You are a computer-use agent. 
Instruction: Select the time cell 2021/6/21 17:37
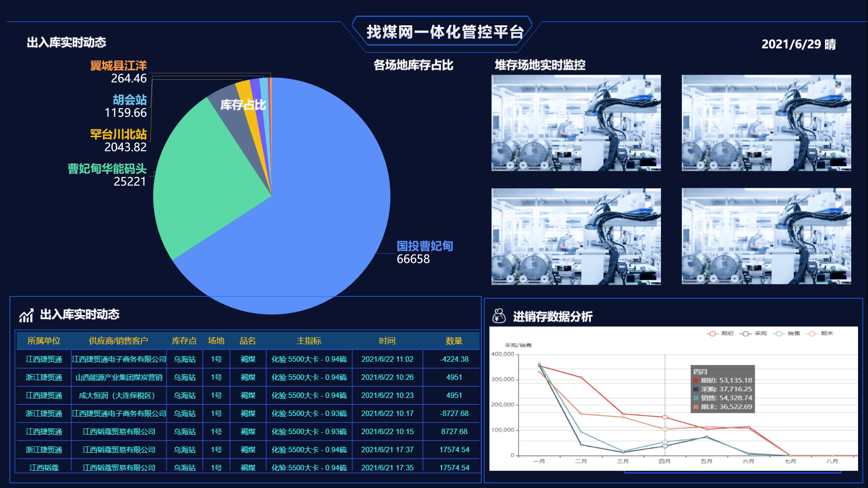(387, 450)
